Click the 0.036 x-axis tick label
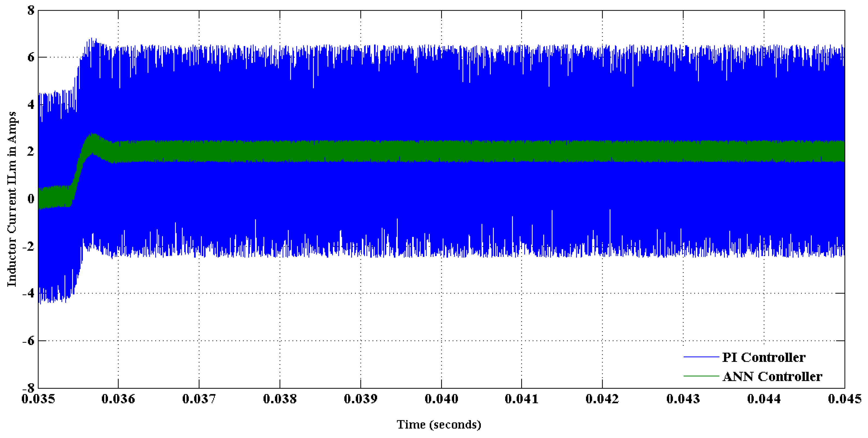The width and height of the screenshot is (868, 438). click(118, 399)
